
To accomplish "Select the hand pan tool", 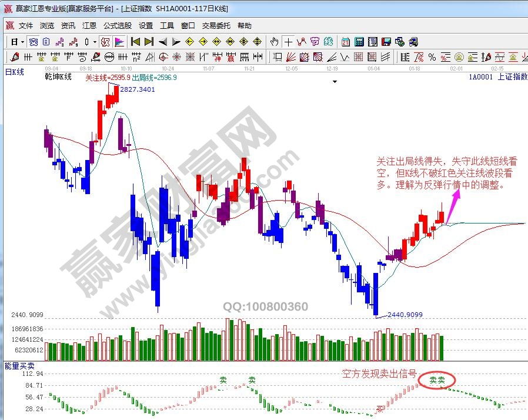I will [274, 42].
